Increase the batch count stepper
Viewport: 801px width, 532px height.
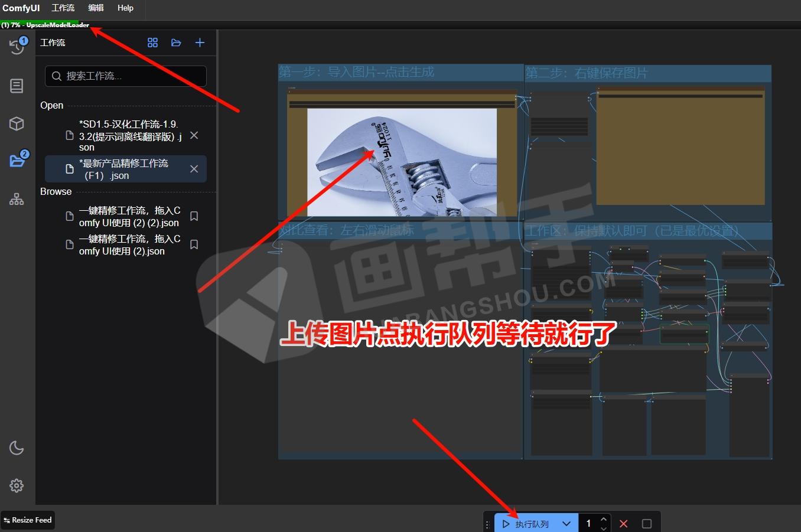[x=603, y=520]
